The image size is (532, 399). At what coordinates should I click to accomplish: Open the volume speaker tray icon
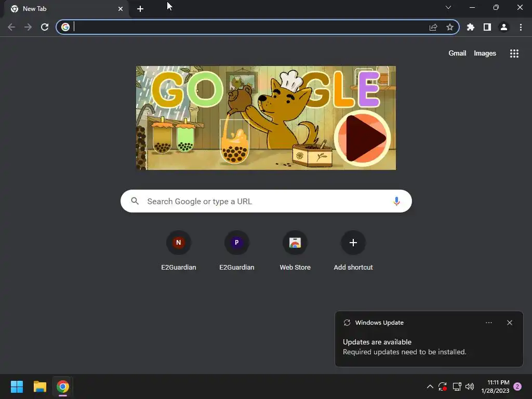tap(470, 387)
